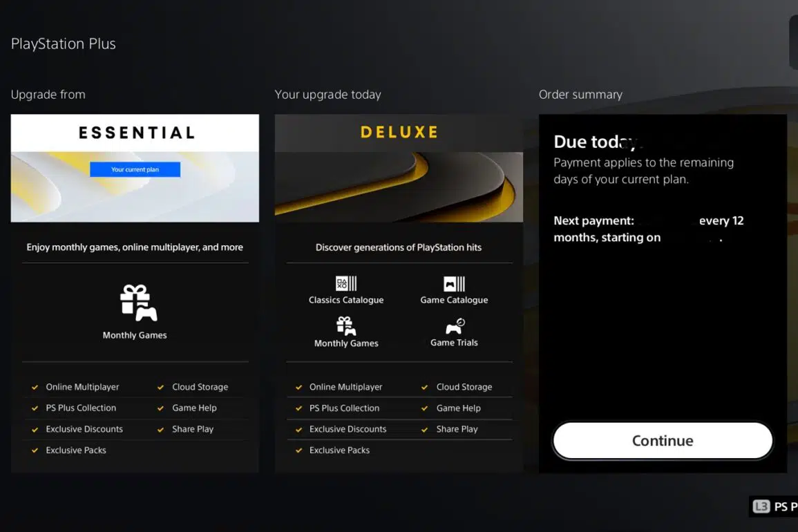798x532 pixels.
Task: Click the Deluxe 'PS Plus Collection' checkmark
Action: [x=298, y=408]
